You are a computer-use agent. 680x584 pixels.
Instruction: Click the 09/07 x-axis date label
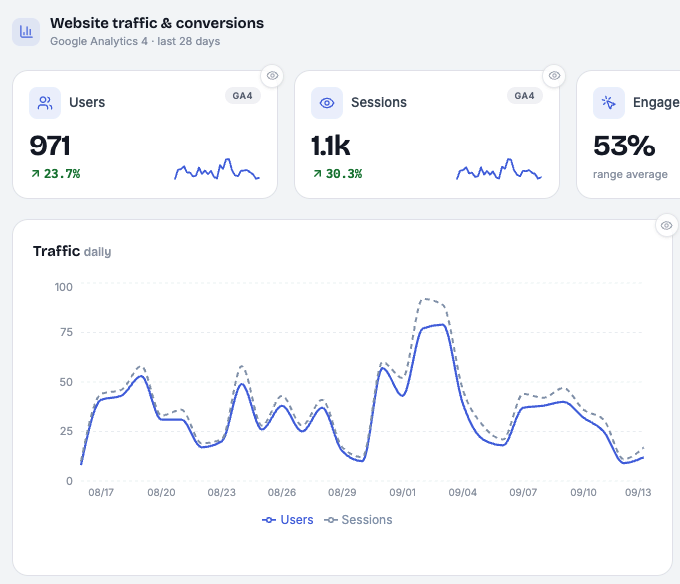(523, 493)
